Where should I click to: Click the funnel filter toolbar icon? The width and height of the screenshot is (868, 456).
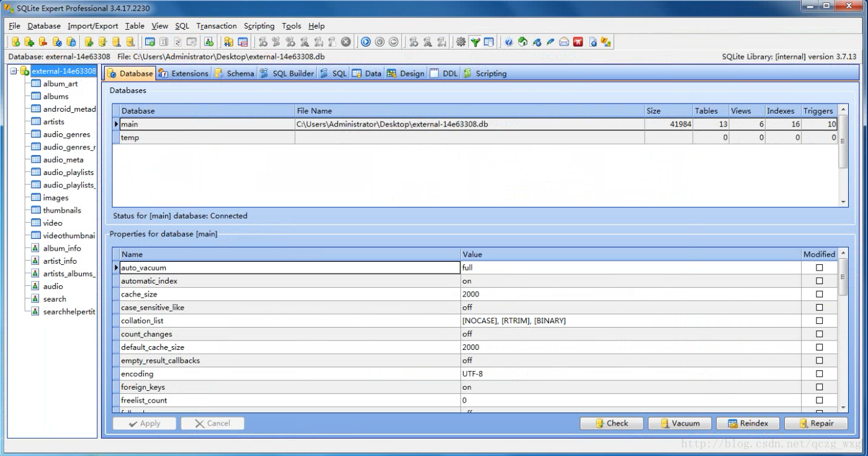(x=475, y=42)
